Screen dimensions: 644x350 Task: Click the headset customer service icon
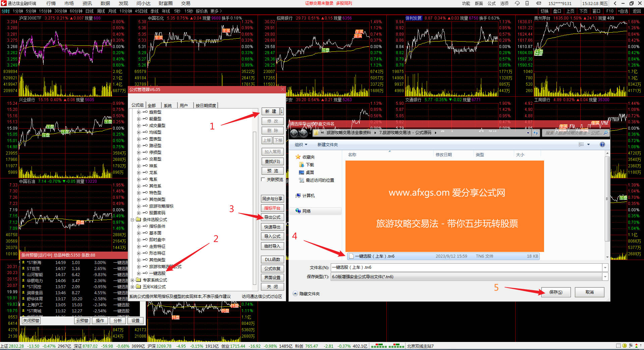point(517,3)
